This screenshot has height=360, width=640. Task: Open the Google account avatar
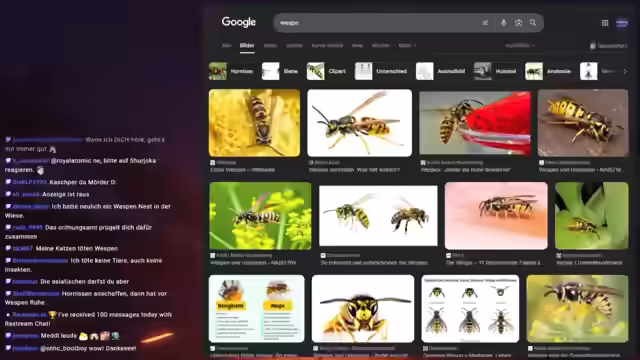click(622, 23)
